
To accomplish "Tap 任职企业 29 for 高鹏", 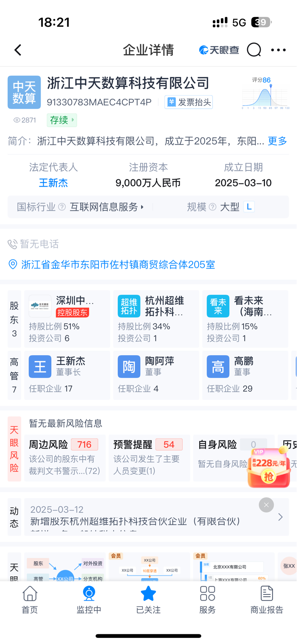I will coord(229,389).
